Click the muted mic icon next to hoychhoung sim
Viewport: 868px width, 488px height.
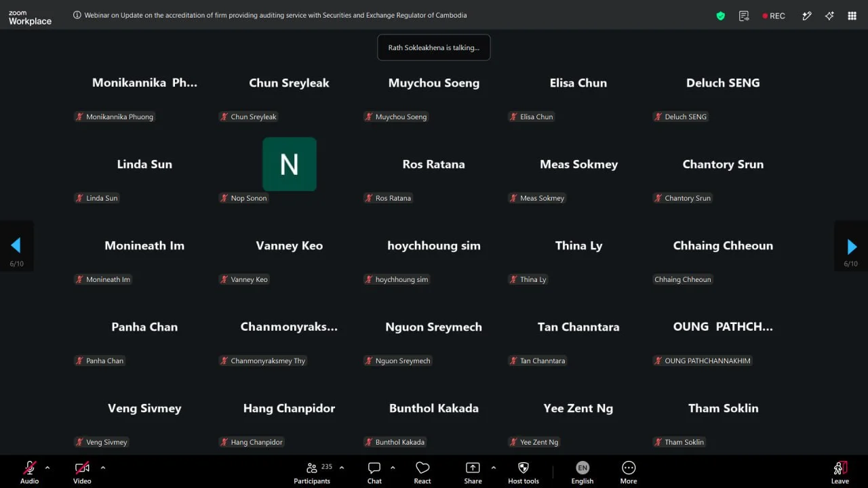point(369,279)
